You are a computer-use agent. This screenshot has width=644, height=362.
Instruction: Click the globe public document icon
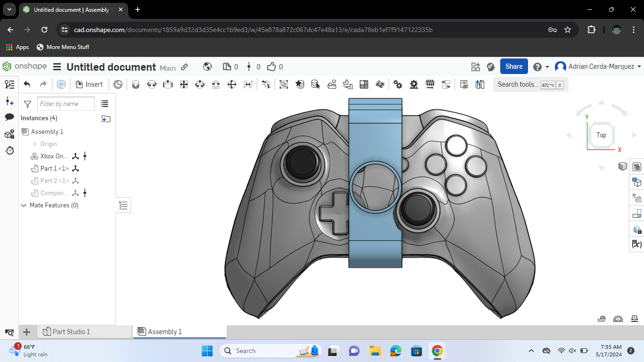tap(207, 67)
